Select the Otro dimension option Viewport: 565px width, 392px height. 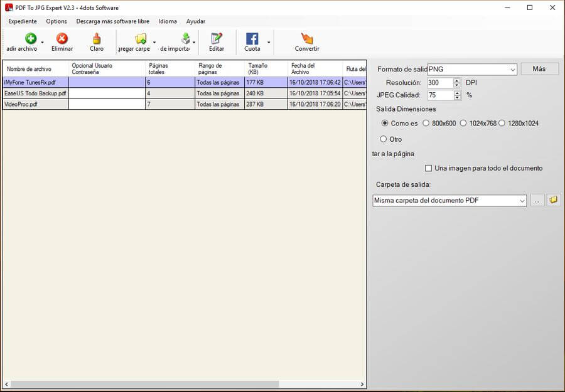[383, 139]
